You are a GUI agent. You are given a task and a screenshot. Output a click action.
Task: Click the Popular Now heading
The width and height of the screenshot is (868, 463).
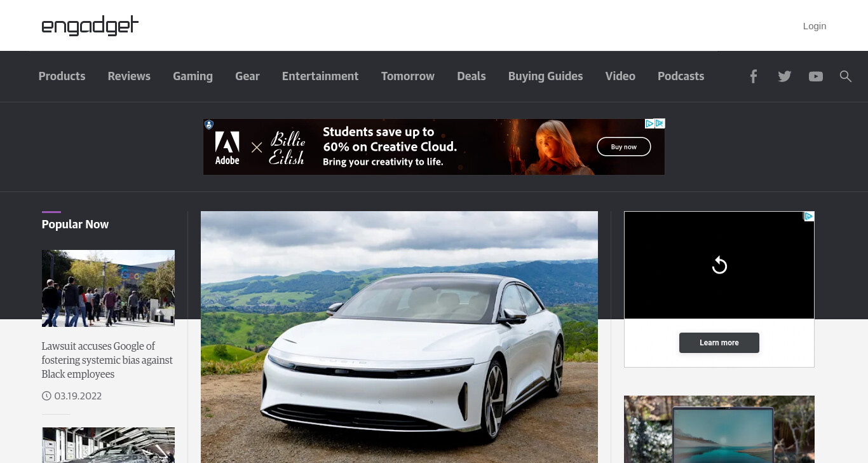coord(75,225)
